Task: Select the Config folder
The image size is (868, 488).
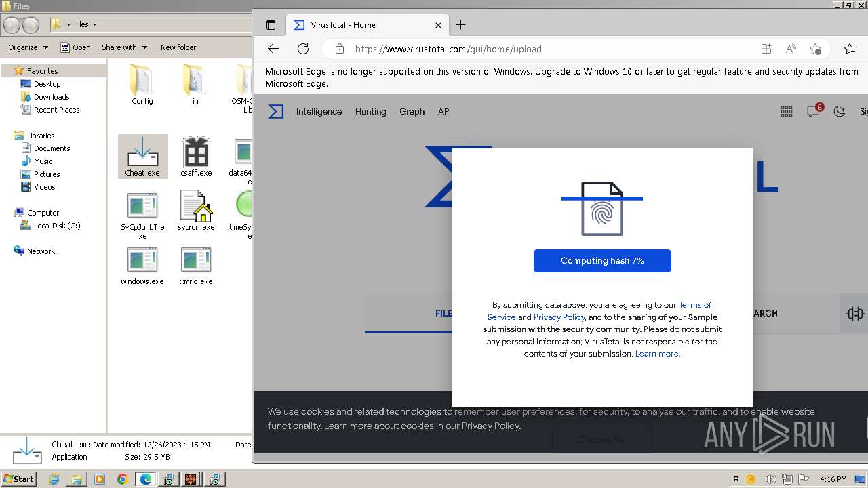Action: point(142,85)
